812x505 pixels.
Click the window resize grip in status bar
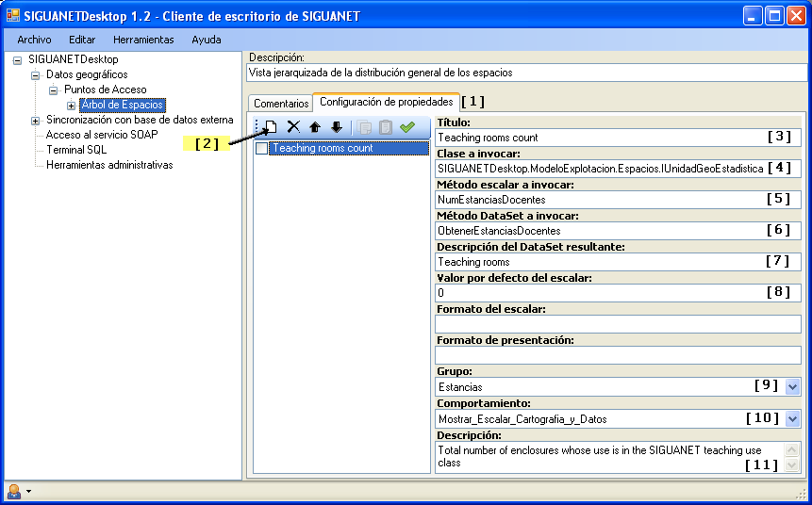point(801,493)
